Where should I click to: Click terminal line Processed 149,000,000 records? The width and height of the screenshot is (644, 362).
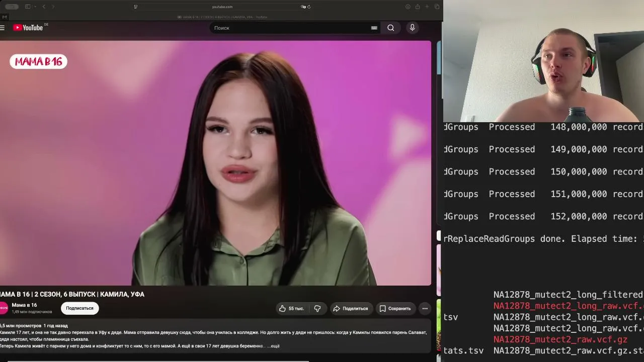tap(543, 149)
